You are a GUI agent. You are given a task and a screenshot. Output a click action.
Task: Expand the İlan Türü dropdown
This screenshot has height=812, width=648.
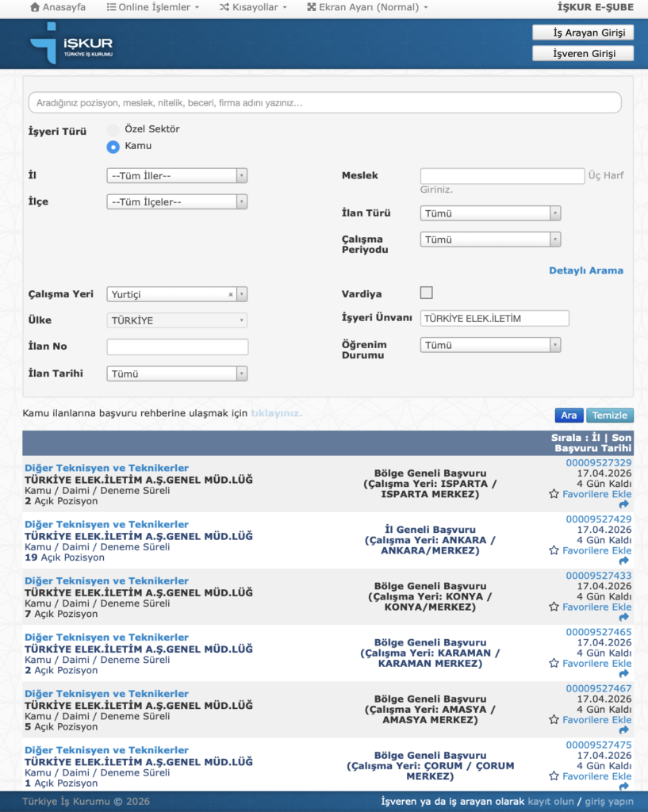[x=490, y=213]
